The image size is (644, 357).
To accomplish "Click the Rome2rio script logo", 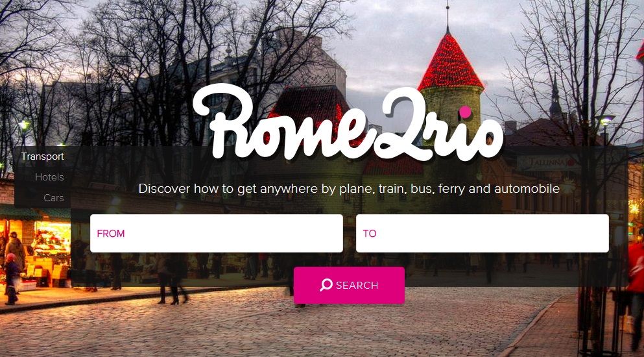I will click(x=348, y=123).
